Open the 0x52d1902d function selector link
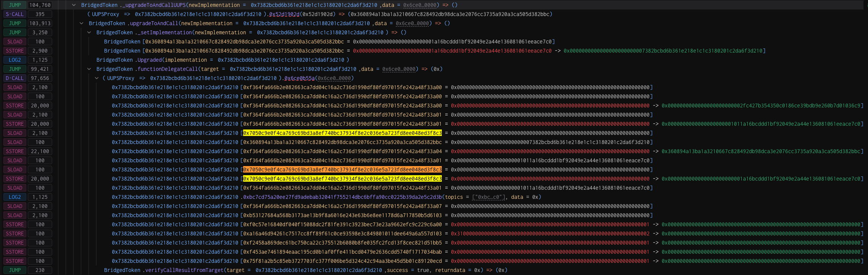The height and width of the screenshot is (275, 868). click(284, 14)
